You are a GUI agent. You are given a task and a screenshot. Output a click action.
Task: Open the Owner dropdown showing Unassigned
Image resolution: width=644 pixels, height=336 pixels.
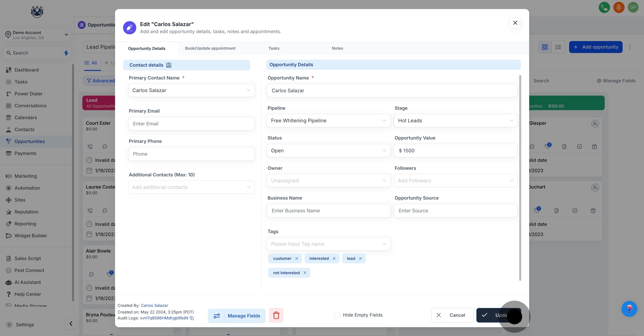[x=328, y=180]
